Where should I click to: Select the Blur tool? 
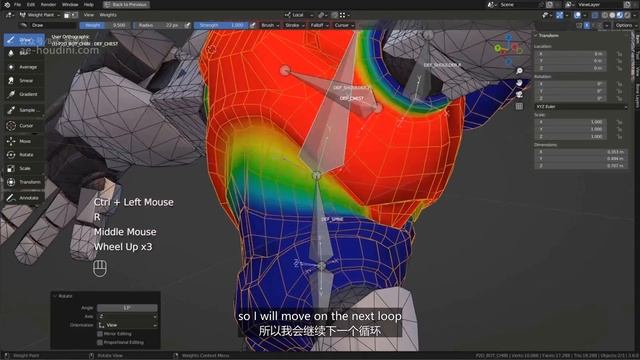[24, 53]
